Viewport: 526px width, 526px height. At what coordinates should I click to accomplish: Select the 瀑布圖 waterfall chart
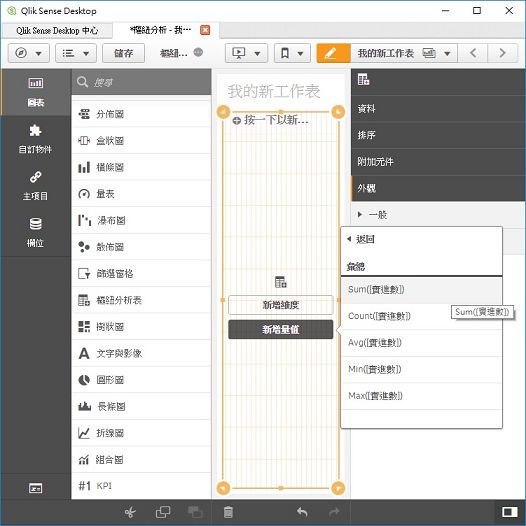tap(142, 220)
